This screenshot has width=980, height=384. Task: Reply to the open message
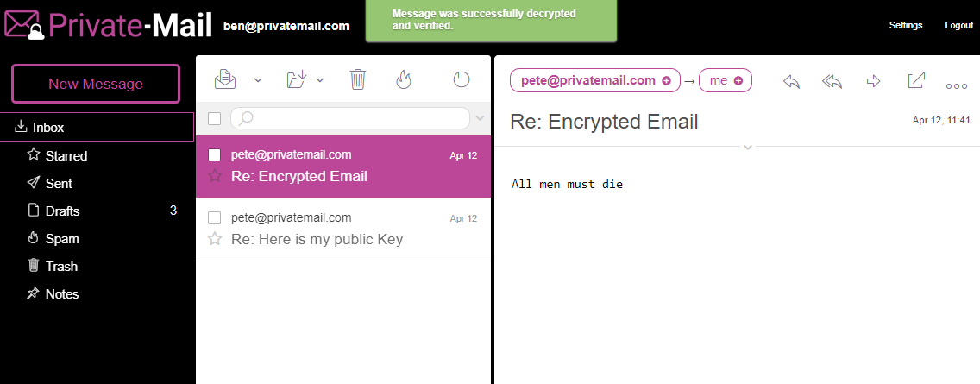791,81
